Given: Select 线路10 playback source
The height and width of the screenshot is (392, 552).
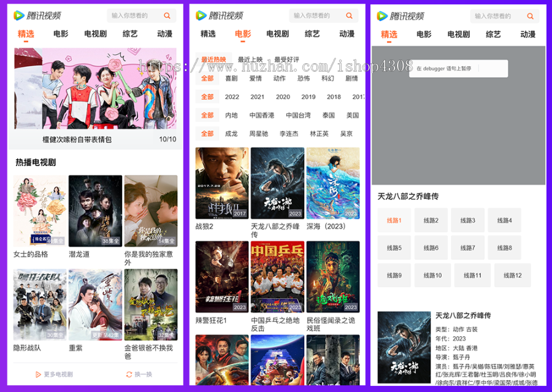Looking at the screenshot, I should (432, 275).
